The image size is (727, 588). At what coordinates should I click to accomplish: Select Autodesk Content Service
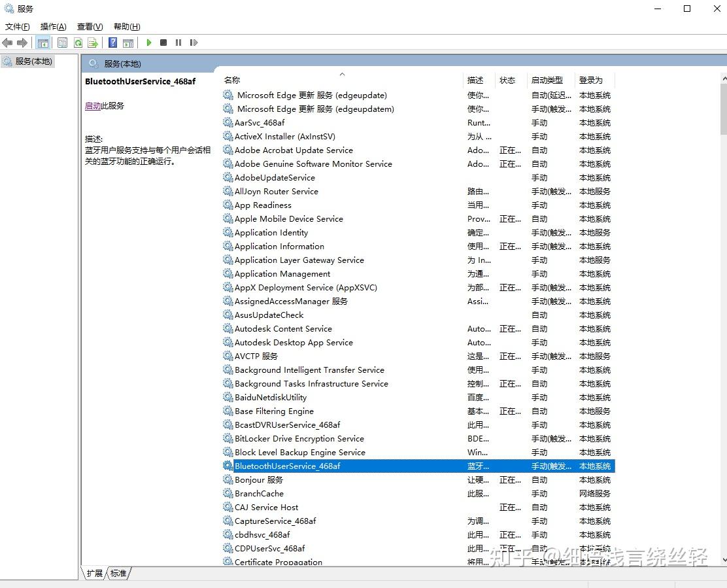[x=418, y=329]
